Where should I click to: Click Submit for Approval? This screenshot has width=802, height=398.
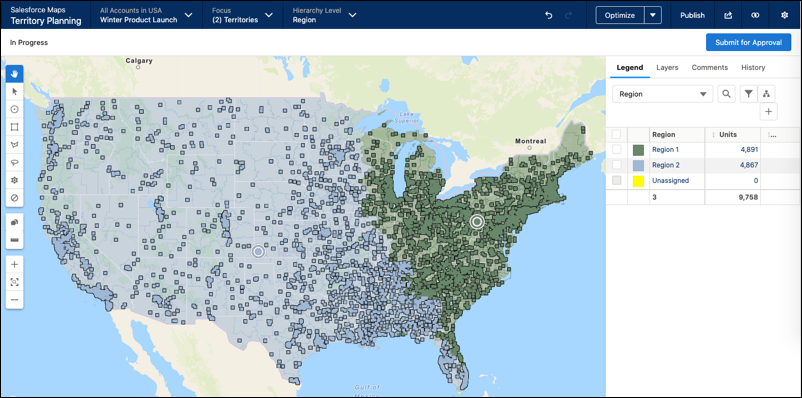[x=748, y=42]
